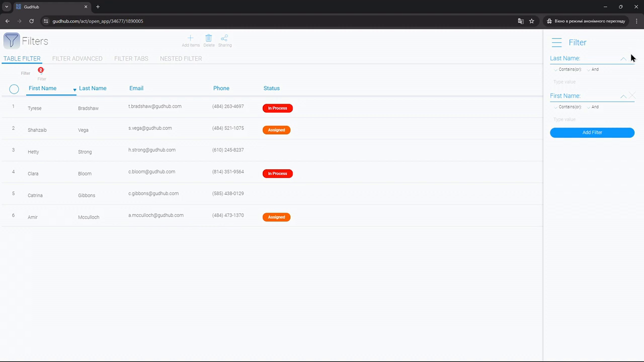This screenshot has width=644, height=362.
Task: Remove the First Name filter with X
Action: click(x=632, y=95)
